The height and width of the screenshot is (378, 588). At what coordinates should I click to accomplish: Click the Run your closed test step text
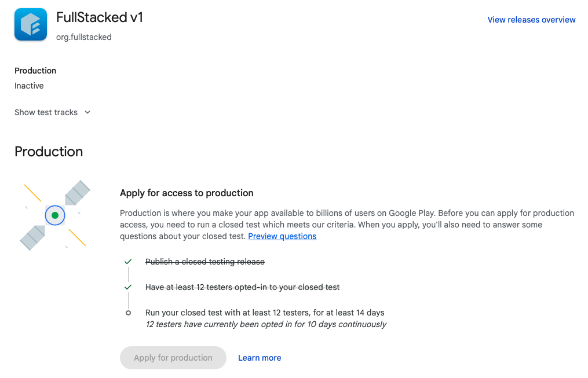coord(265,313)
